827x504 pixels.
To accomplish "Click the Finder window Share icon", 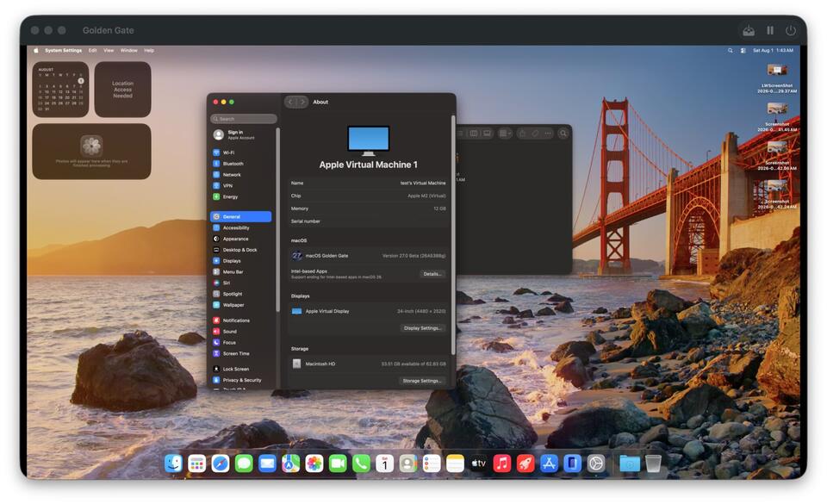I will pos(523,134).
